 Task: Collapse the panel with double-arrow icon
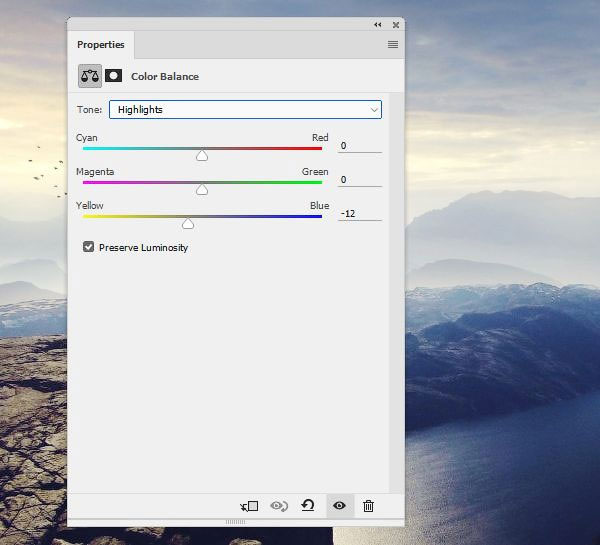378,25
